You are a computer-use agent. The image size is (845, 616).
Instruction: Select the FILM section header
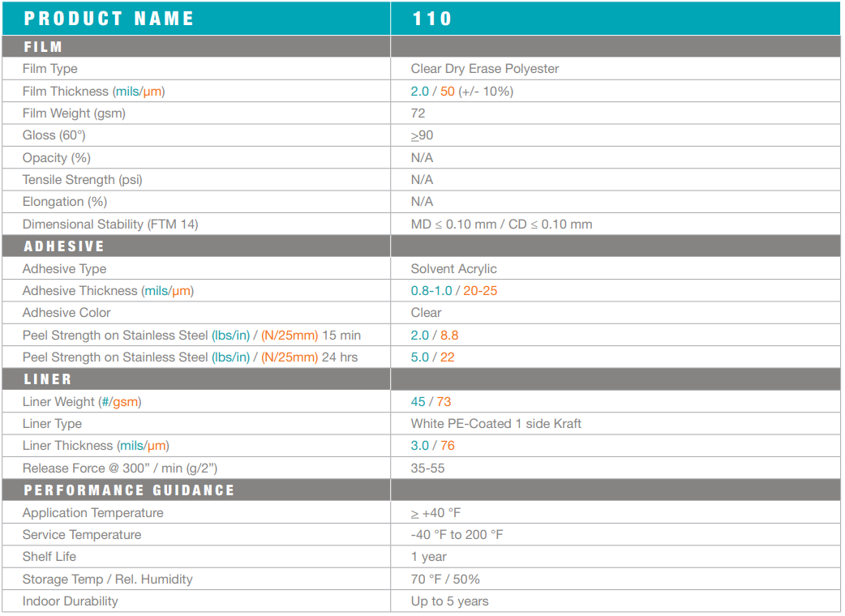[x=43, y=47]
